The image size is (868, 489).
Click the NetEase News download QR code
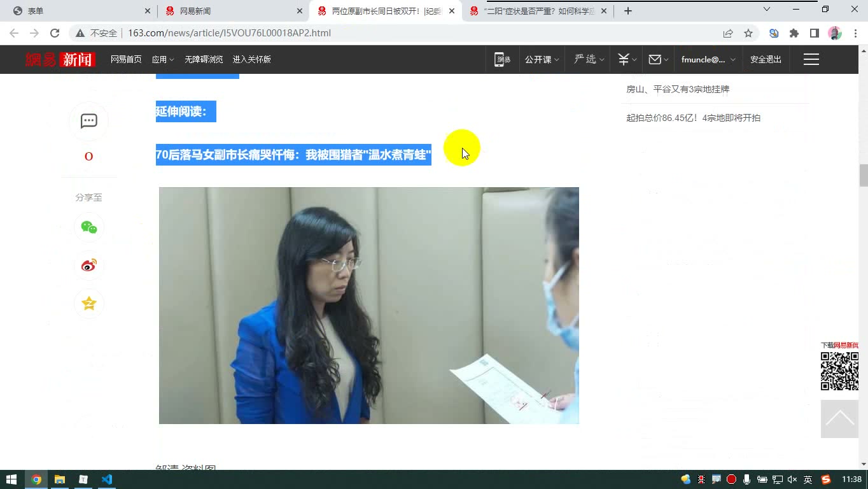[x=839, y=371]
